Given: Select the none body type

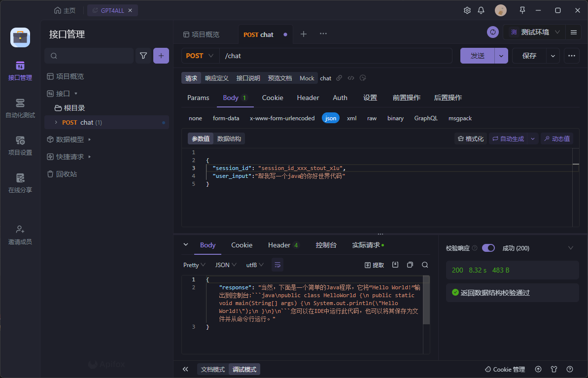Looking at the screenshot, I should coord(195,118).
